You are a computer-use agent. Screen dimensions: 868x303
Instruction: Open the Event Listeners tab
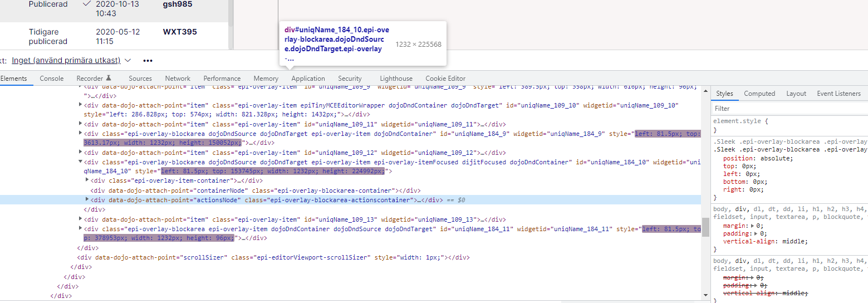pyautogui.click(x=838, y=94)
